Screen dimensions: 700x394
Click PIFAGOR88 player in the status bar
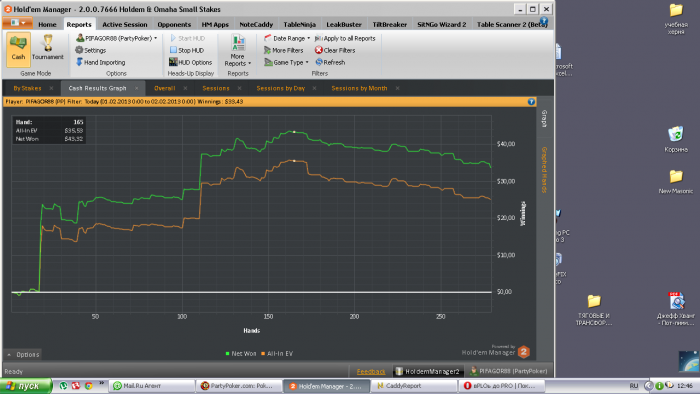(508, 371)
